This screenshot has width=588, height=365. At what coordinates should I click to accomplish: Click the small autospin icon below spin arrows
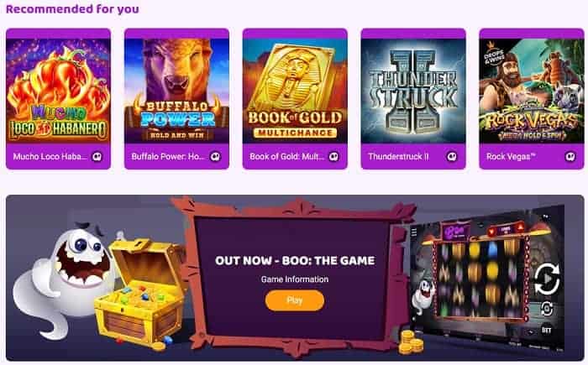547,309
